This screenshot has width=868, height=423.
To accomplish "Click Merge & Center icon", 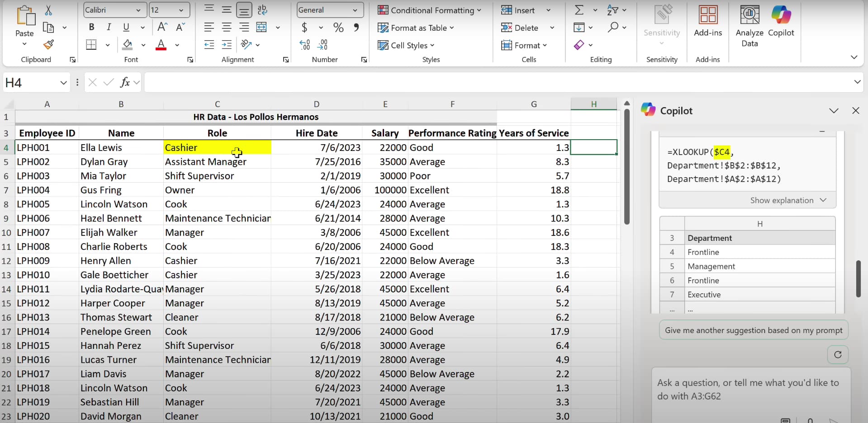I will tap(262, 27).
